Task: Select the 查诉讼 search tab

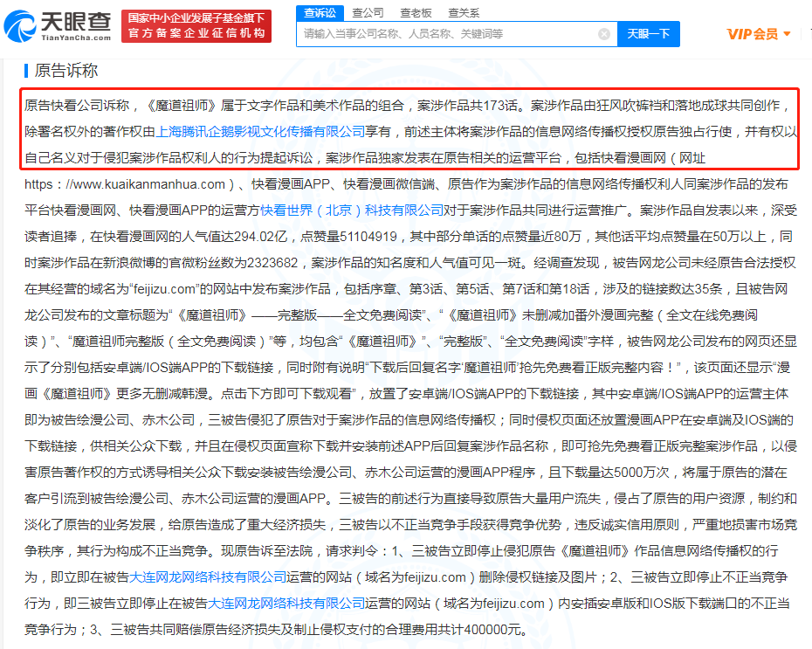Action: coord(320,13)
